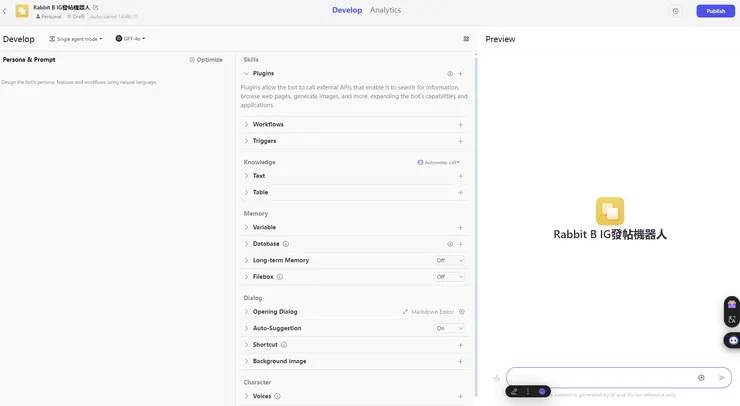Click the Publish button
The height and width of the screenshot is (406, 740).
tap(715, 11)
